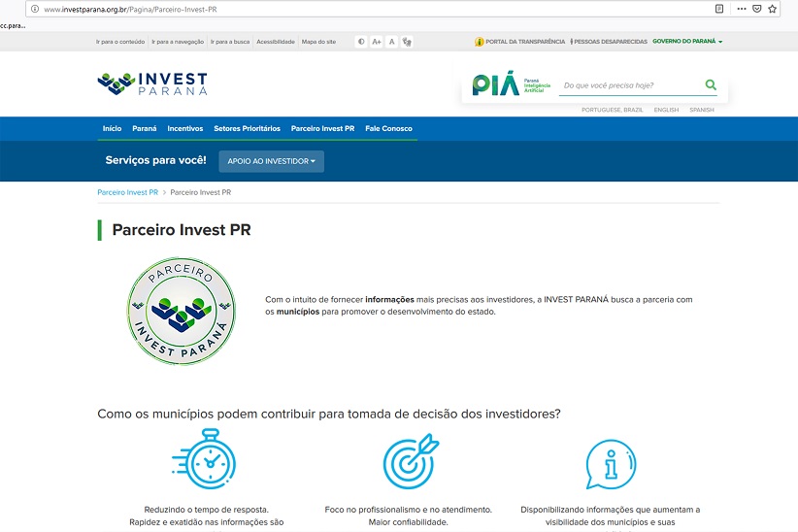Switch language to English

(x=666, y=110)
